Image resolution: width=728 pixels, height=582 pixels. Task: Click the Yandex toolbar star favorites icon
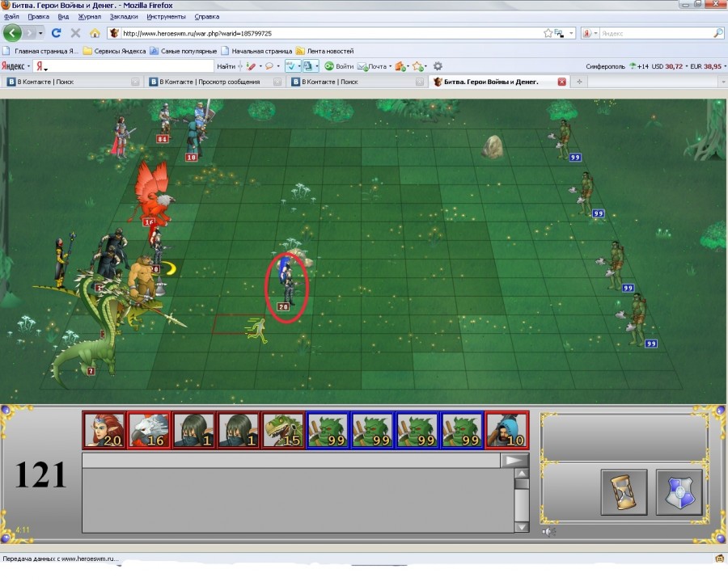point(417,66)
